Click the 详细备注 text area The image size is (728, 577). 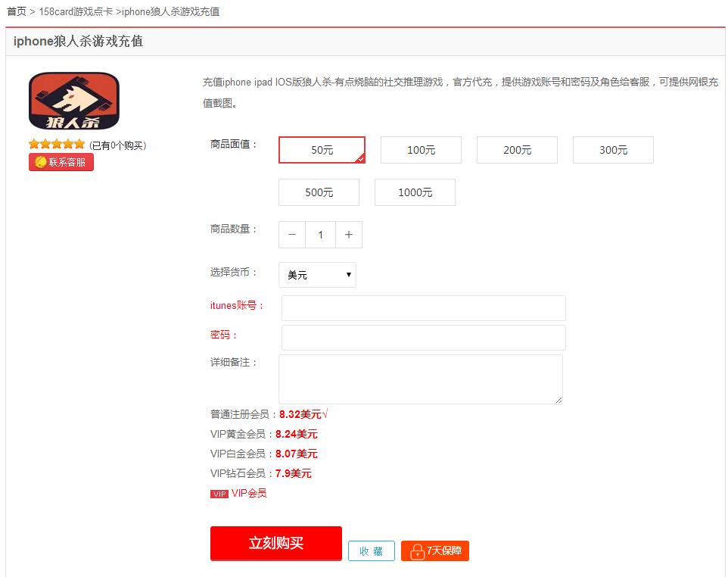pos(421,379)
